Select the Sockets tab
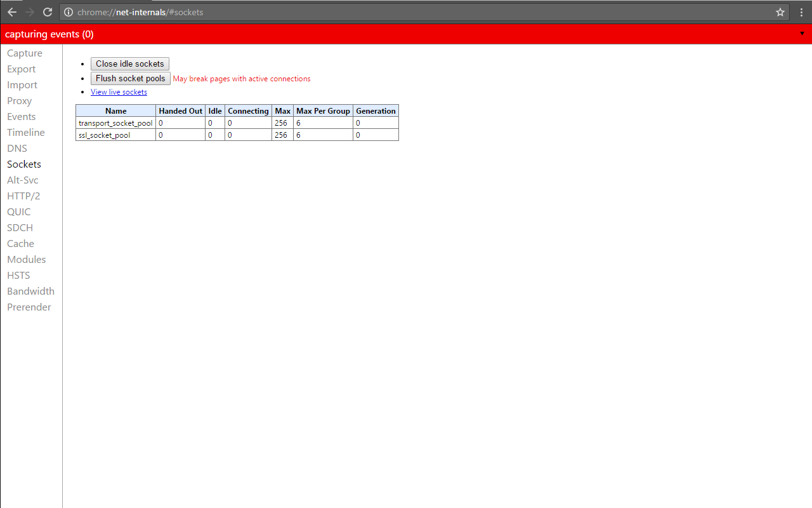Image resolution: width=812 pixels, height=508 pixels. tap(24, 164)
